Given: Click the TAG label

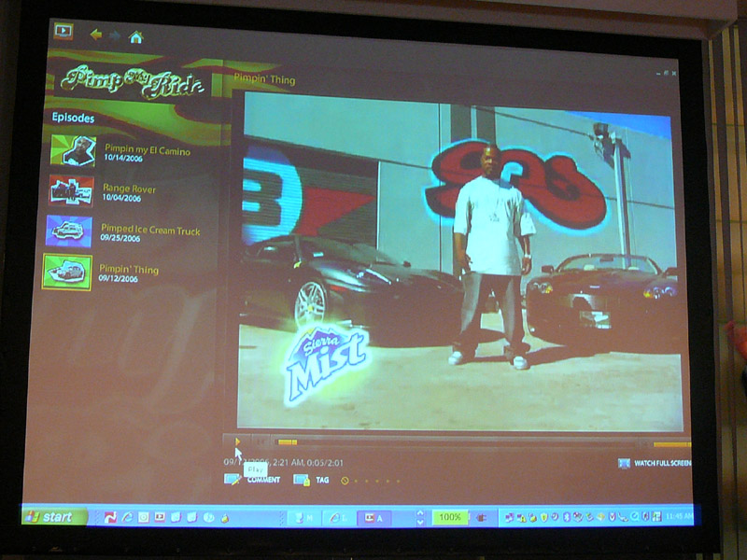Looking at the screenshot, I should [x=322, y=480].
